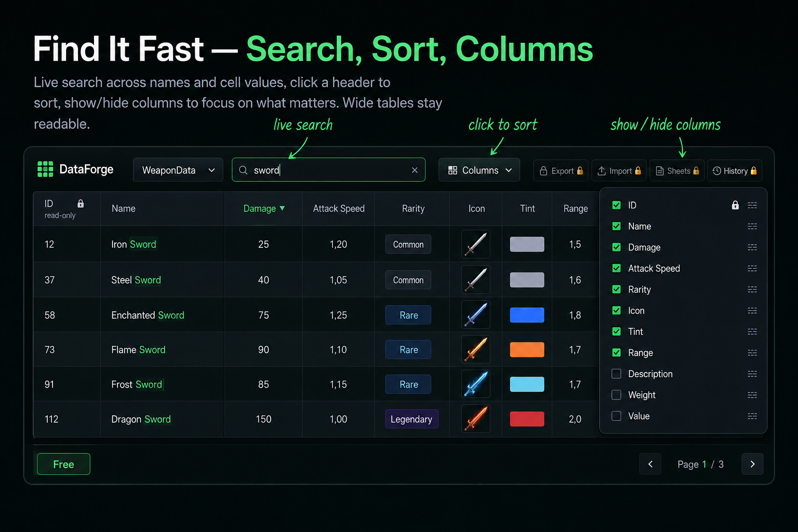
Task: Click the Free plan badge button
Action: click(x=64, y=464)
